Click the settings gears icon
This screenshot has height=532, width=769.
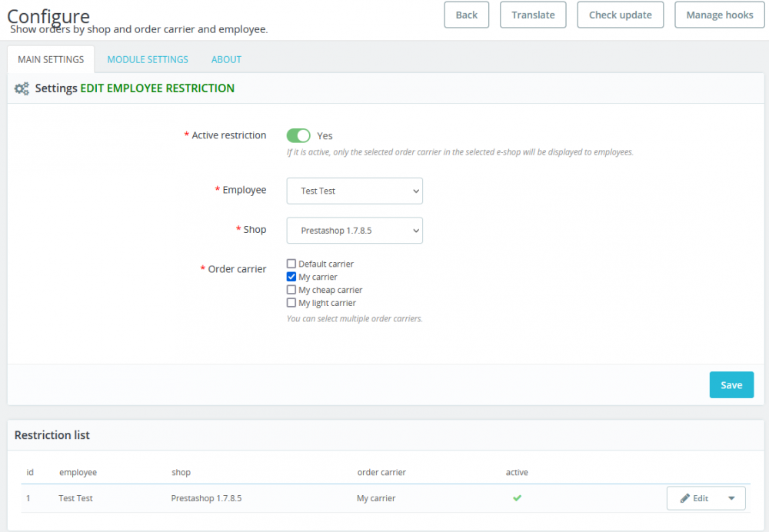22,88
